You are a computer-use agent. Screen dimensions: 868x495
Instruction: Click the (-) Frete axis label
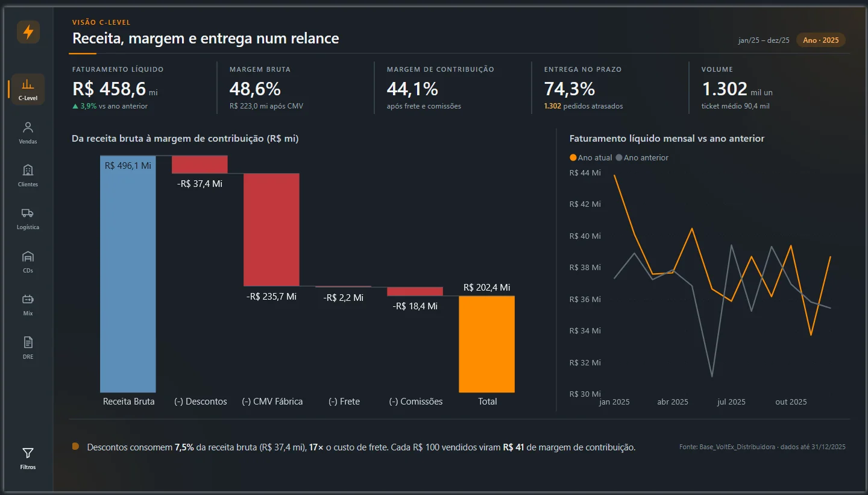pos(344,401)
